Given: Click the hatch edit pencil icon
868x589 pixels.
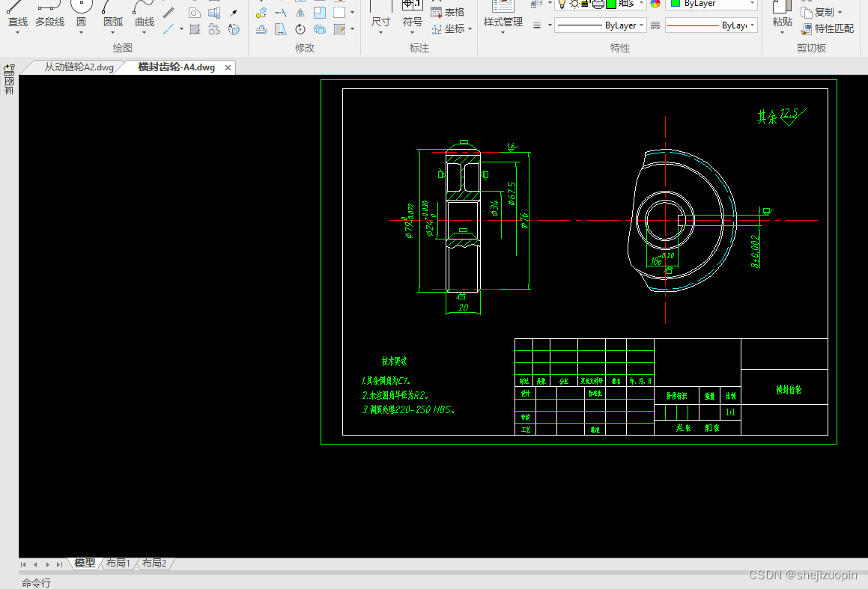Looking at the screenshot, I should tap(339, 28).
